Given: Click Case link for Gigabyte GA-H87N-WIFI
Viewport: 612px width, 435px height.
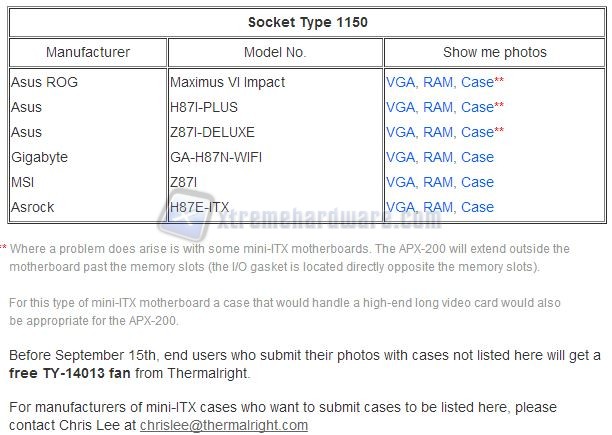Looking at the screenshot, I should click(477, 157).
